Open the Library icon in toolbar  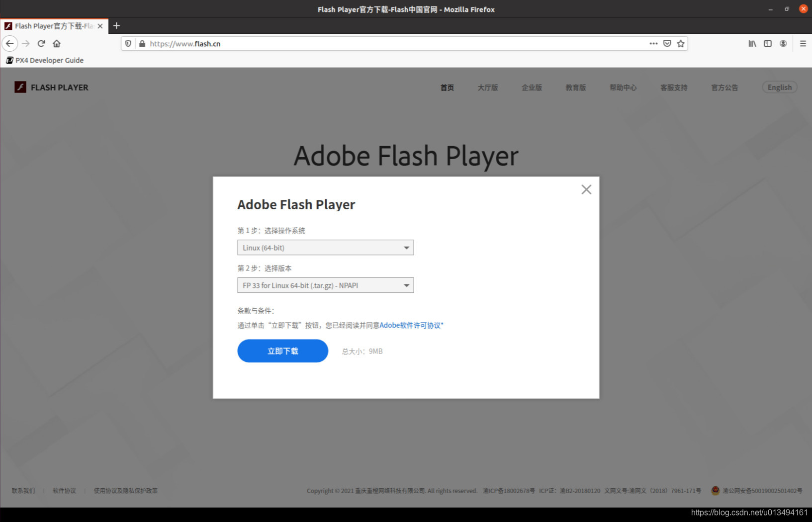click(752, 44)
